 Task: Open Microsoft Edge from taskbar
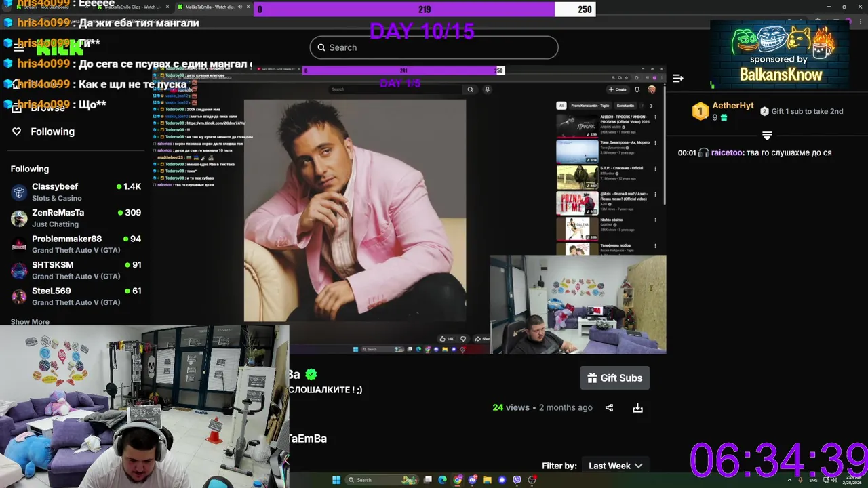pos(442,480)
